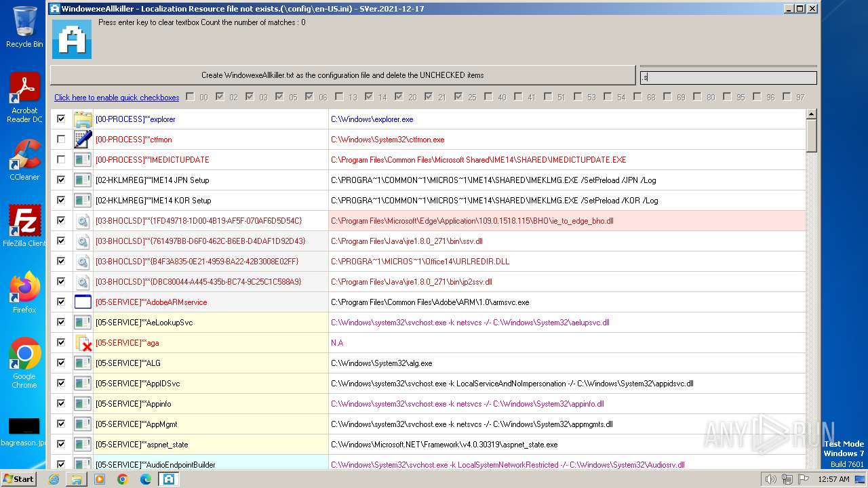This screenshot has width=868, height=488.
Task: Uncheck the explorer process checkbox
Action: (x=61, y=119)
